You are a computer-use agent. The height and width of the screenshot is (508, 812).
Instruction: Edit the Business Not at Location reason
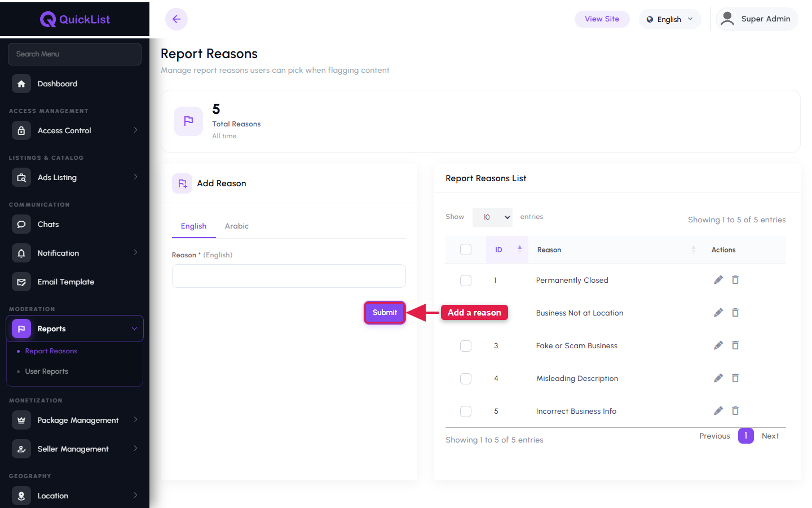click(x=718, y=313)
